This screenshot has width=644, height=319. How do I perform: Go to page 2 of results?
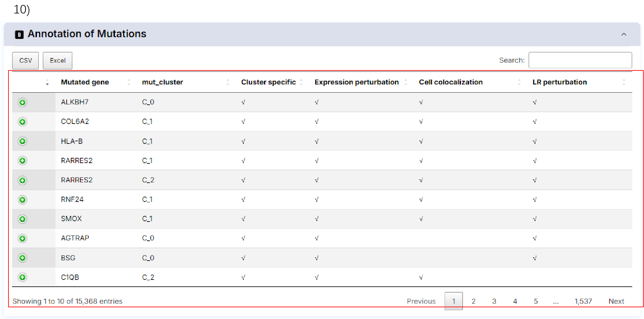[x=473, y=301]
